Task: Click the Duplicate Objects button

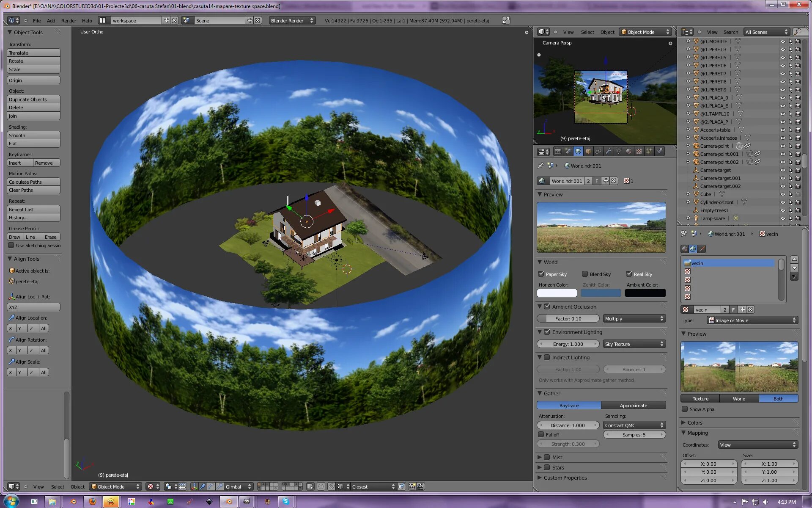Action: [33, 99]
